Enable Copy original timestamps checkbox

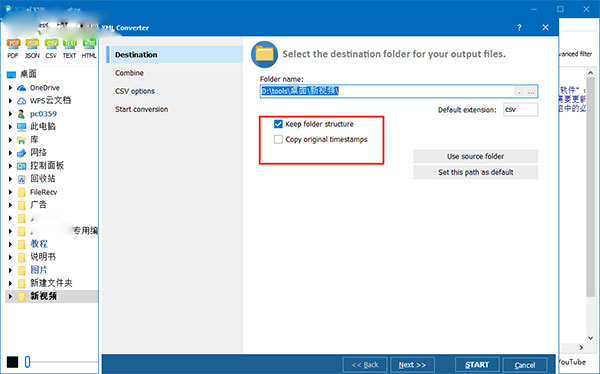tap(278, 139)
